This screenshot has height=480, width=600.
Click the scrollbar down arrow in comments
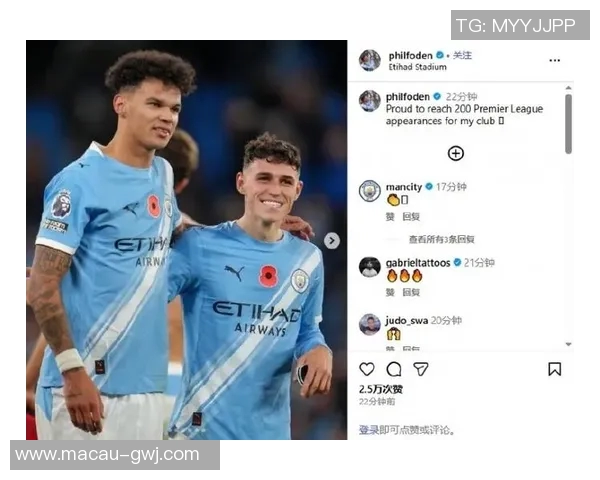point(569,344)
